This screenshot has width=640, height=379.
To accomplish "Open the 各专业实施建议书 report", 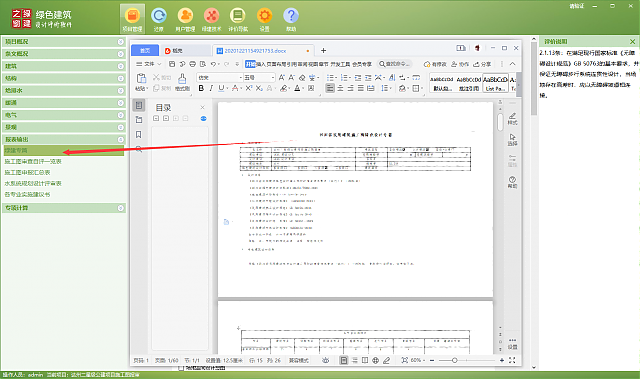I will pos(27,195).
